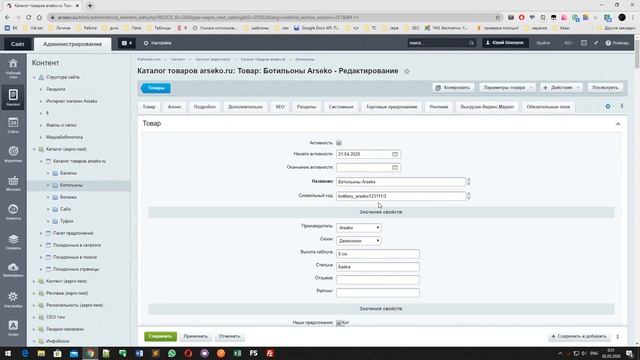Switch to the SEO tab
This screenshot has height=360, width=640.
click(280, 107)
